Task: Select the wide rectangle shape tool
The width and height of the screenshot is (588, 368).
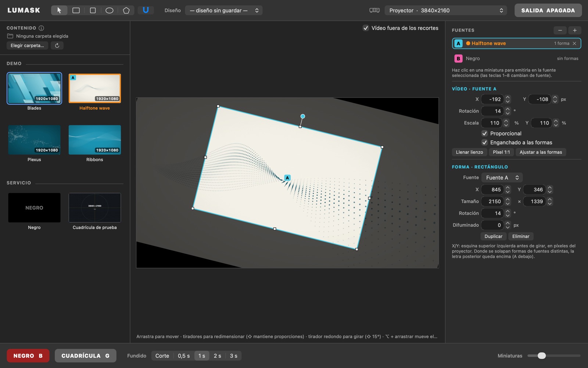Action: click(76, 10)
